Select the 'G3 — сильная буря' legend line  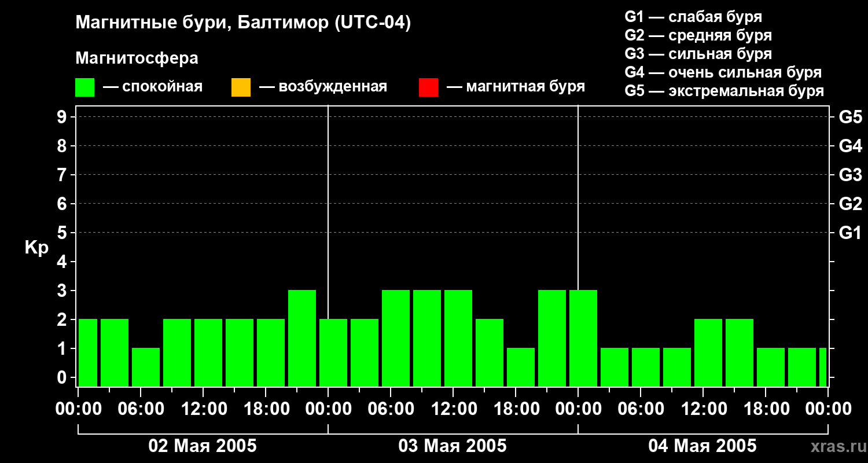pyautogui.click(x=698, y=54)
